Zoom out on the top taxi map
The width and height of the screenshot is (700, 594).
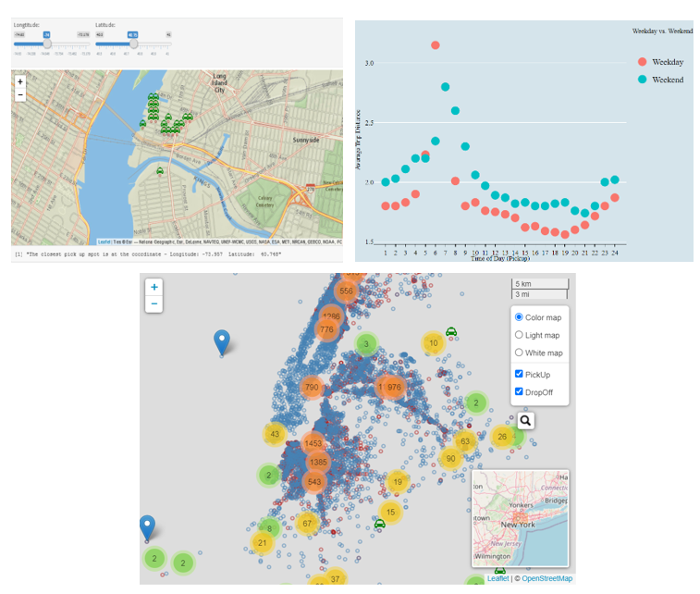click(20, 94)
